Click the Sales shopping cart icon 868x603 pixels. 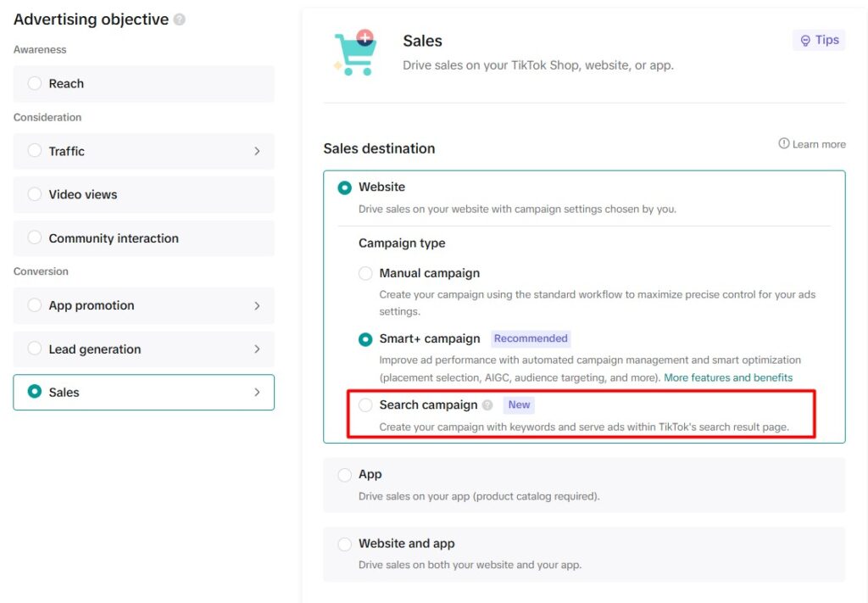pos(355,53)
